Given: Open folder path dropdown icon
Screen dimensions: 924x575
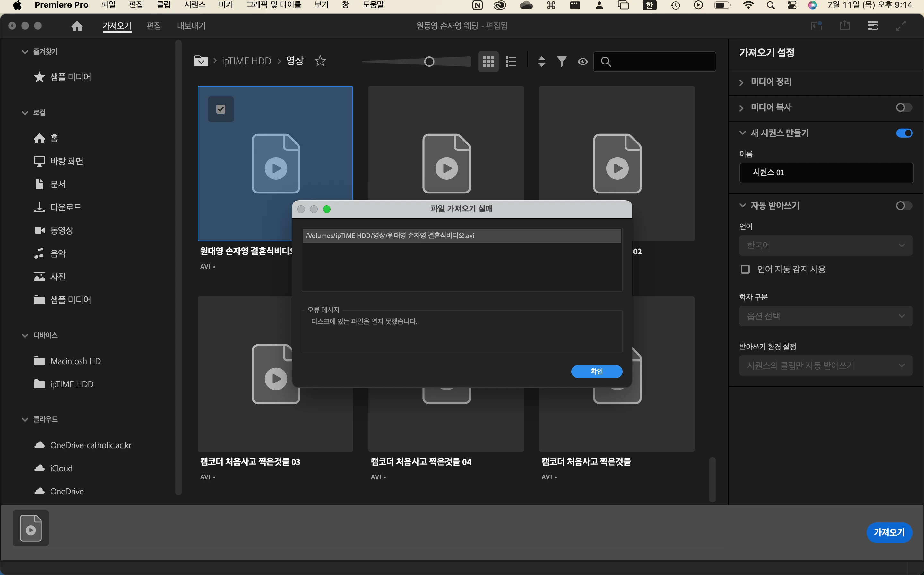Looking at the screenshot, I should (x=201, y=61).
